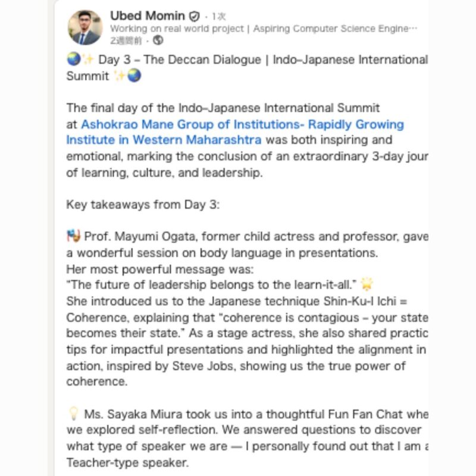476x476 pixels.
Task: Open Ubed Momin's profile photo
Action: pos(85,27)
